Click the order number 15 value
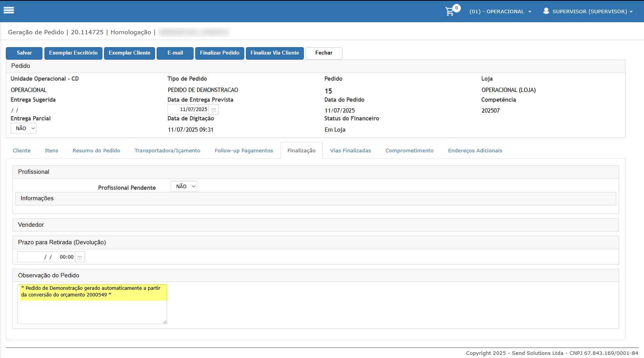 coord(328,91)
